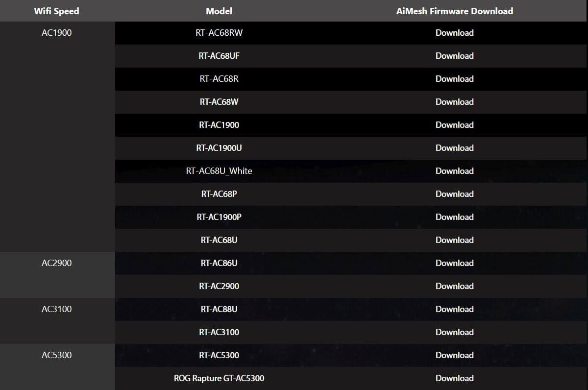Click the Model column header
This screenshot has height=390, width=588.
(x=219, y=11)
